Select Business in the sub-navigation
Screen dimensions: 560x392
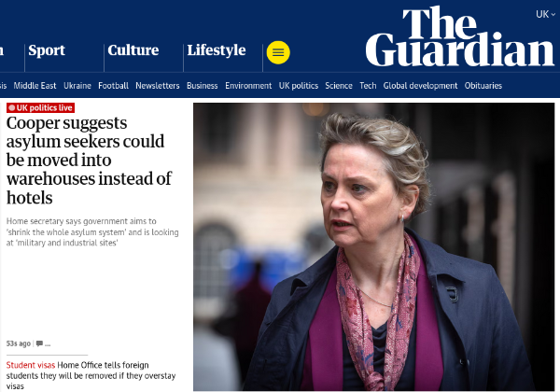pos(203,86)
